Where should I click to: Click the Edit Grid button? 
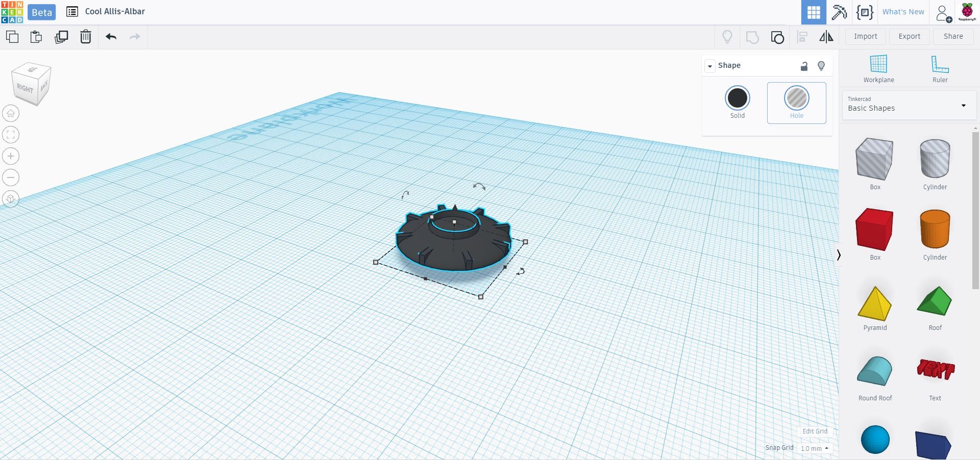point(815,431)
